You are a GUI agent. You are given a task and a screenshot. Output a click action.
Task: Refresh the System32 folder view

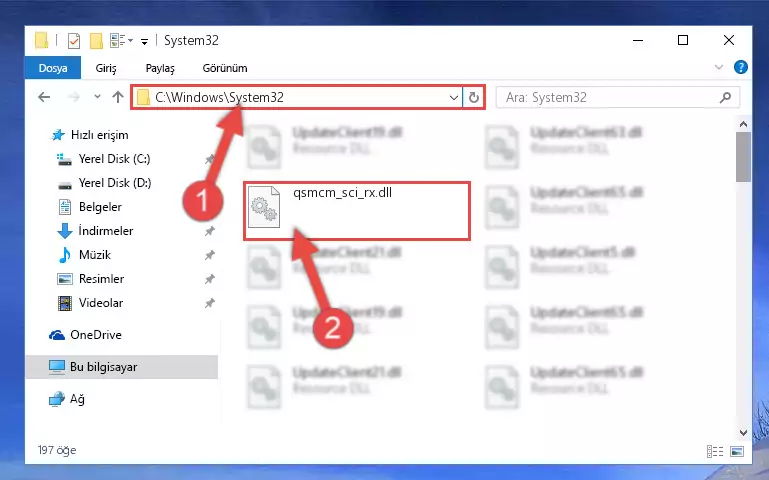point(473,98)
